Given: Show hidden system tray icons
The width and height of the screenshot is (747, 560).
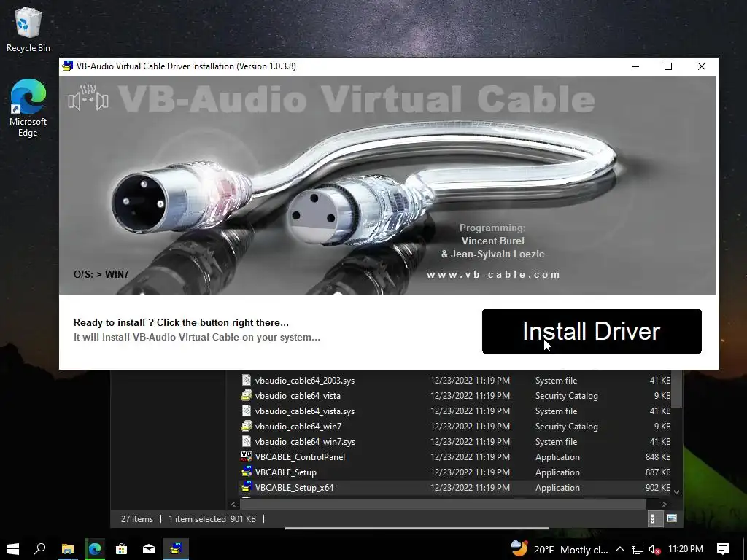Looking at the screenshot, I should [x=620, y=549].
